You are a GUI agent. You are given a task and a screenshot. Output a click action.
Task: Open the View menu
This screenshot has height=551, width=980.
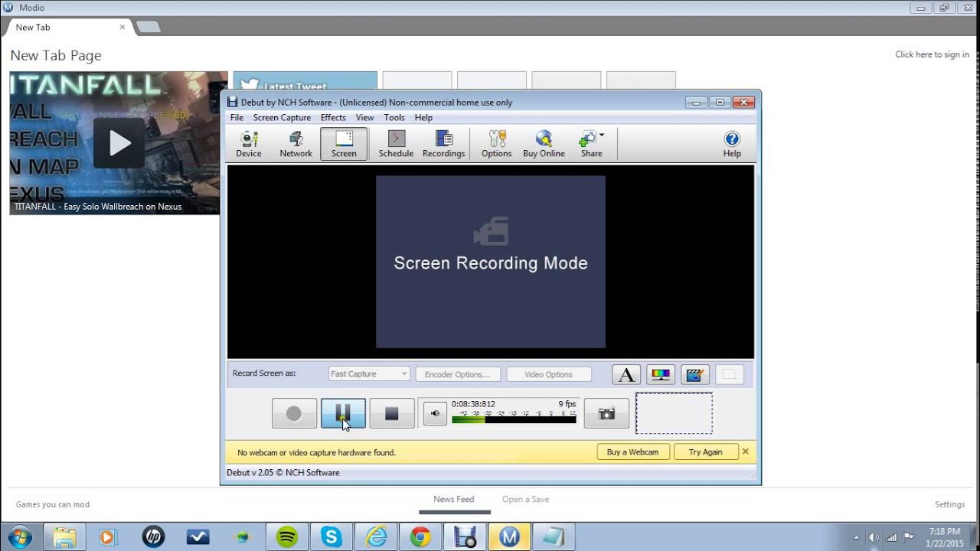(364, 118)
